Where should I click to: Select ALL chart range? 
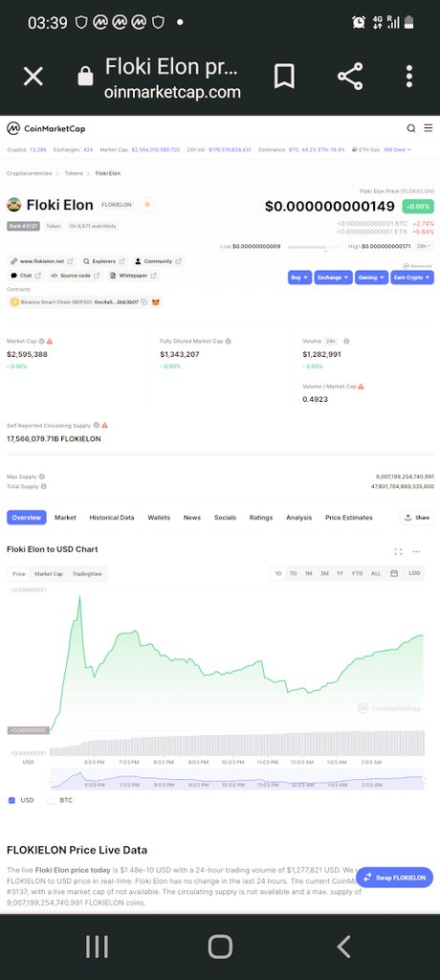[x=376, y=573]
